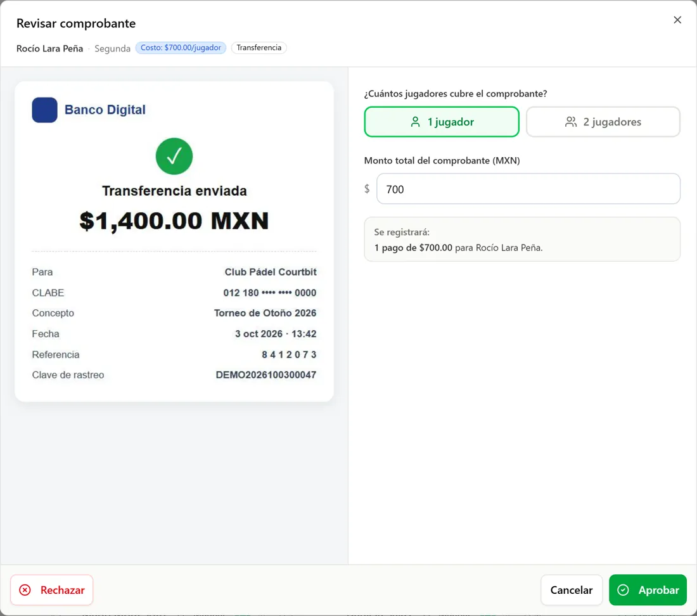697x616 pixels.
Task: Click the Torneo de Otoño 2026 concept
Action: click(265, 313)
